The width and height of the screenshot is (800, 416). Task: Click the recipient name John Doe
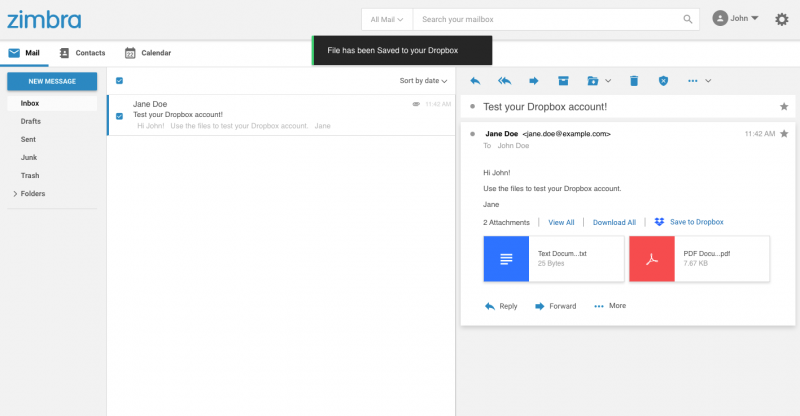tap(513, 145)
